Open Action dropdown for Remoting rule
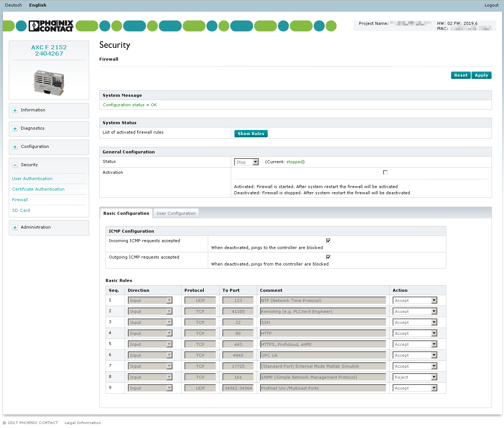 click(415, 312)
